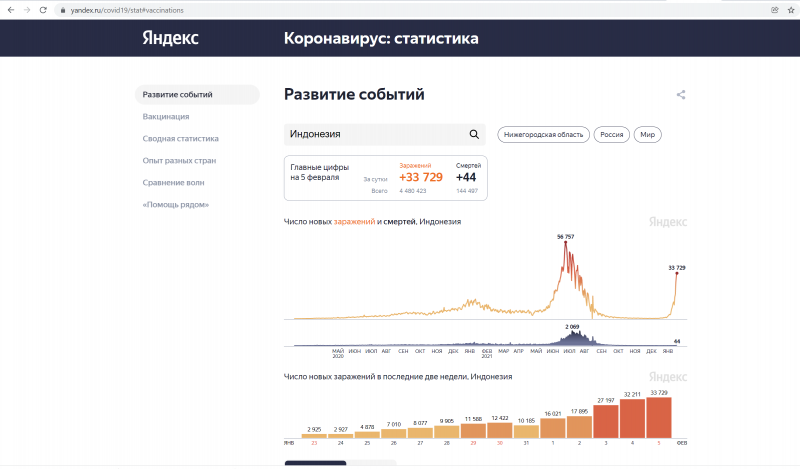800x469 pixels.
Task: Click the 56 757 peak marker on the chart
Action: pyautogui.click(x=565, y=242)
